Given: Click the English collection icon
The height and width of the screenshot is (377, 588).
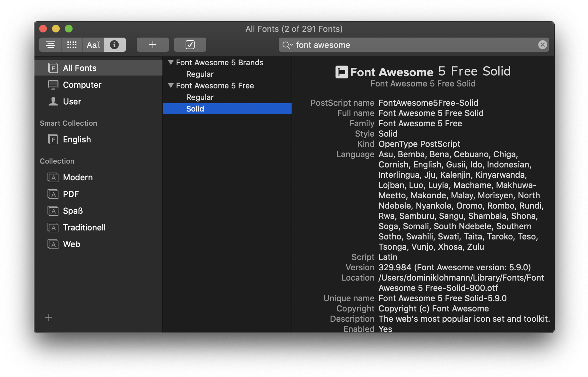Looking at the screenshot, I should pos(53,139).
